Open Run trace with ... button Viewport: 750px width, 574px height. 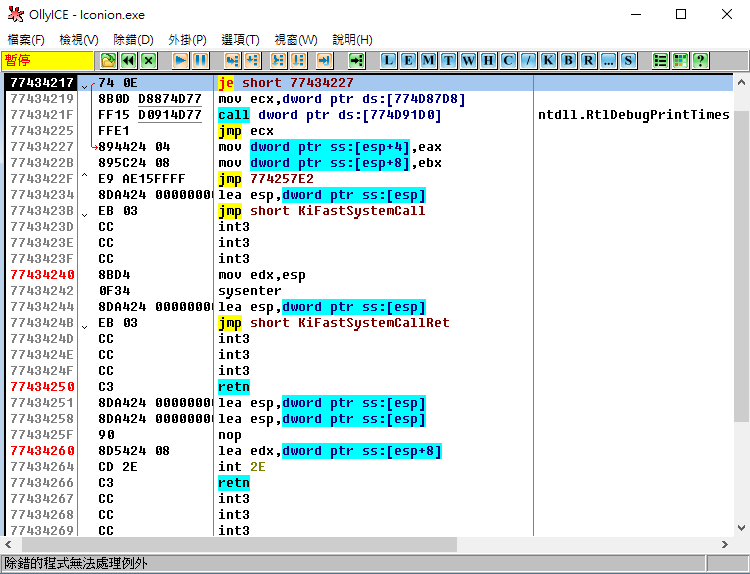[x=608, y=61]
